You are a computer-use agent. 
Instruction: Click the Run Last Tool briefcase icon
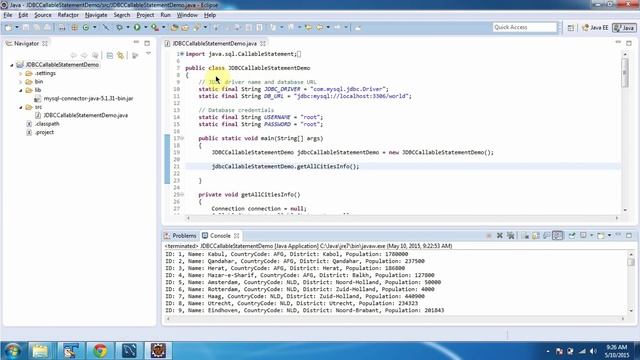click(x=155, y=27)
